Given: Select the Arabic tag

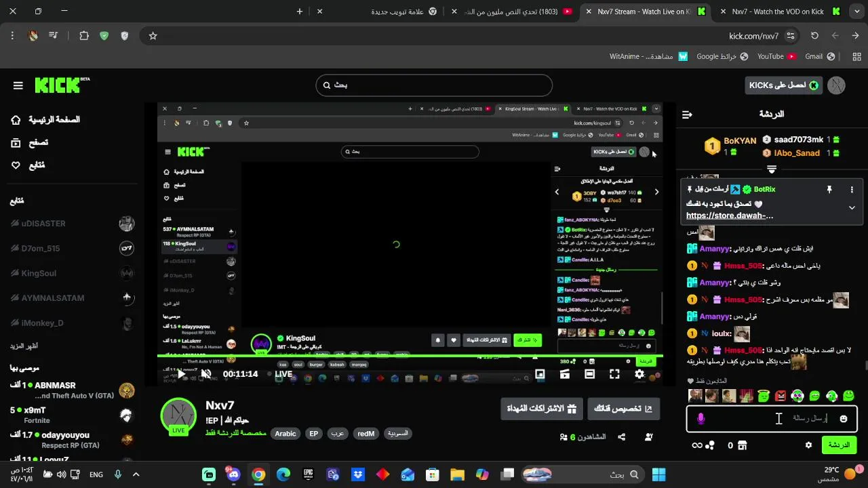Looking at the screenshot, I should (285, 434).
